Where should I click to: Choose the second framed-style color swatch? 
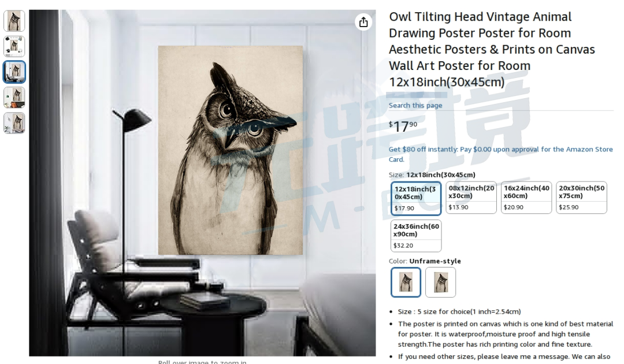440,282
